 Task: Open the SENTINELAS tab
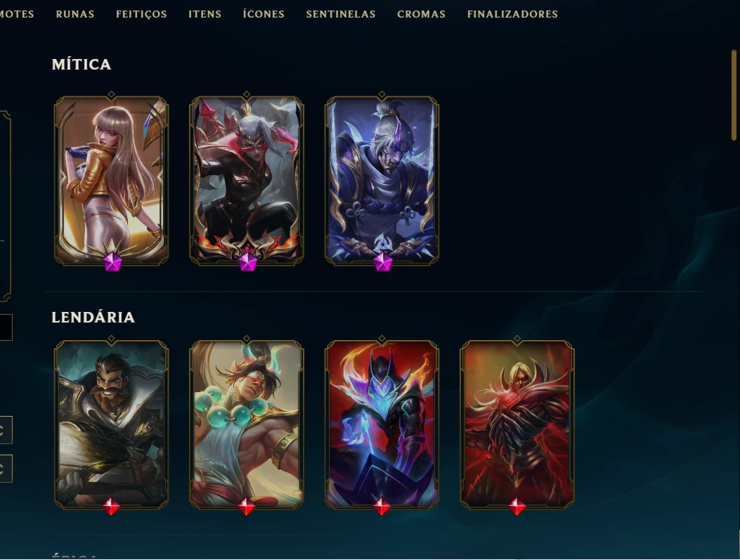[341, 14]
